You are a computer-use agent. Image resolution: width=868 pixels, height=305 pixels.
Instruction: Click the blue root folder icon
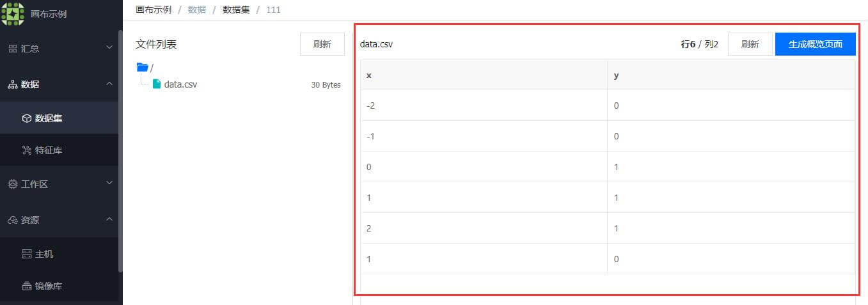coord(143,67)
